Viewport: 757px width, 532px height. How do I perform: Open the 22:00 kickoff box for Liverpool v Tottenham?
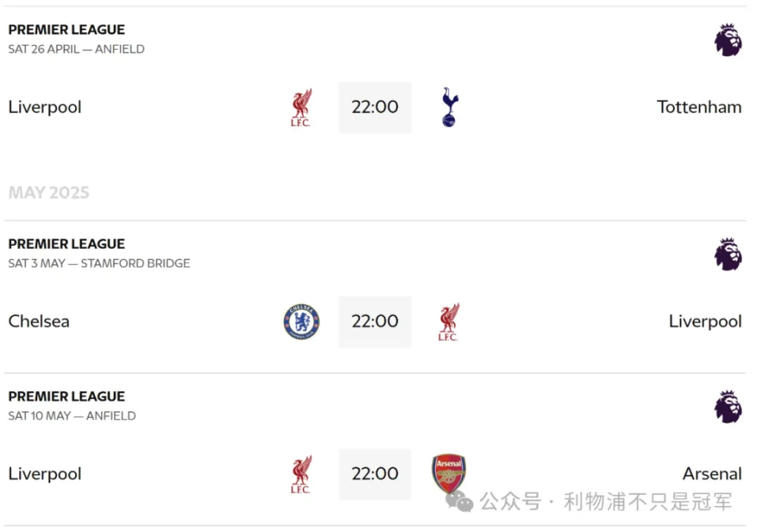(375, 108)
